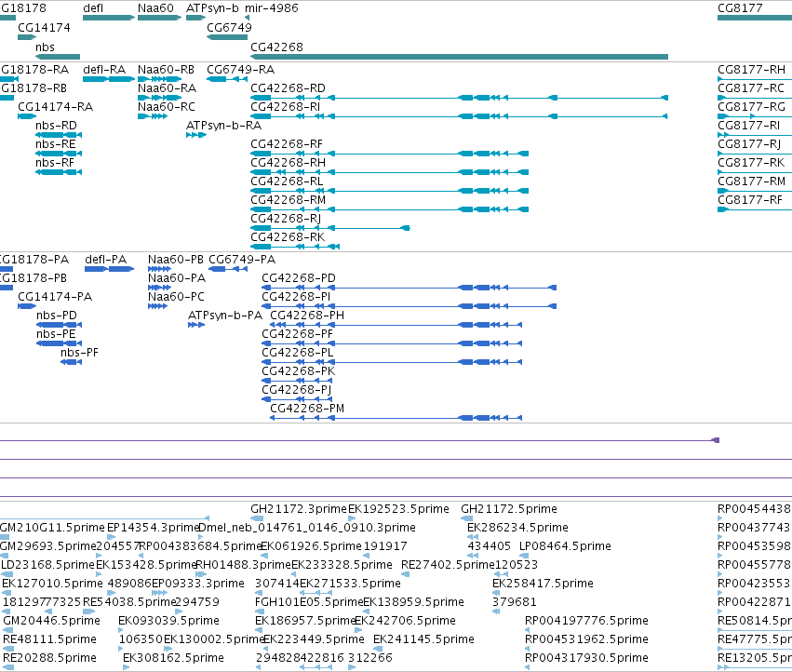Select the EK308162.5prime EST label
The width and height of the screenshot is (792, 672).
[x=173, y=658]
